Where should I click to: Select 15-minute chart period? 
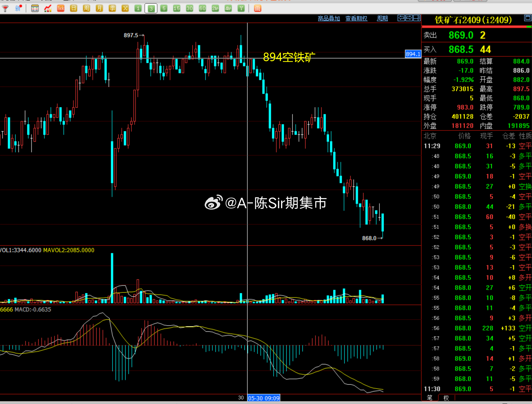click(x=177, y=9)
